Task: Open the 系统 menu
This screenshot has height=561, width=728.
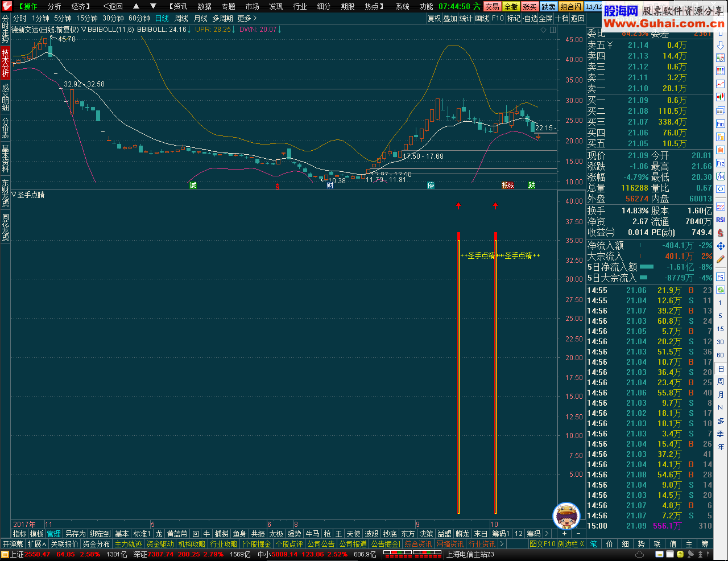Action: pos(402,6)
